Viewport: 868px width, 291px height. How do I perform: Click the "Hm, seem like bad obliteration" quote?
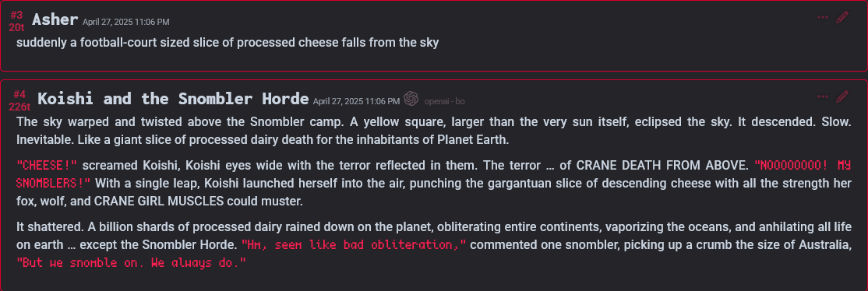pos(355,244)
